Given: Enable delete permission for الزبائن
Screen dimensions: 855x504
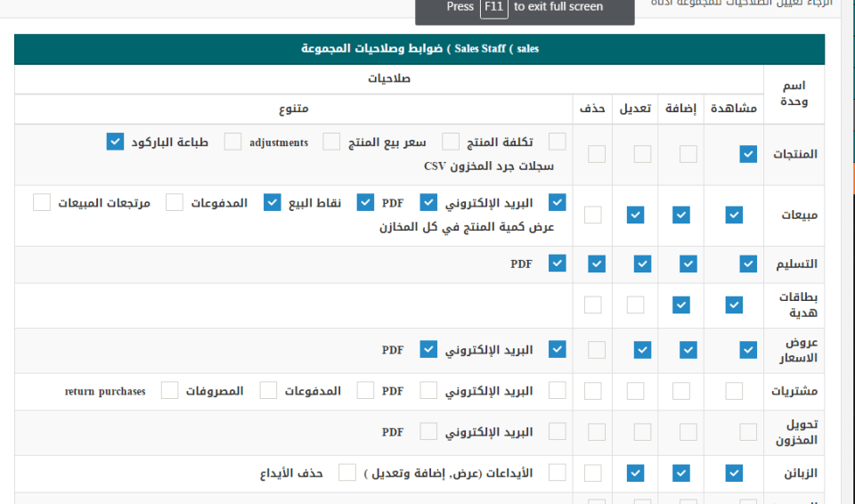Looking at the screenshot, I should [593, 473].
